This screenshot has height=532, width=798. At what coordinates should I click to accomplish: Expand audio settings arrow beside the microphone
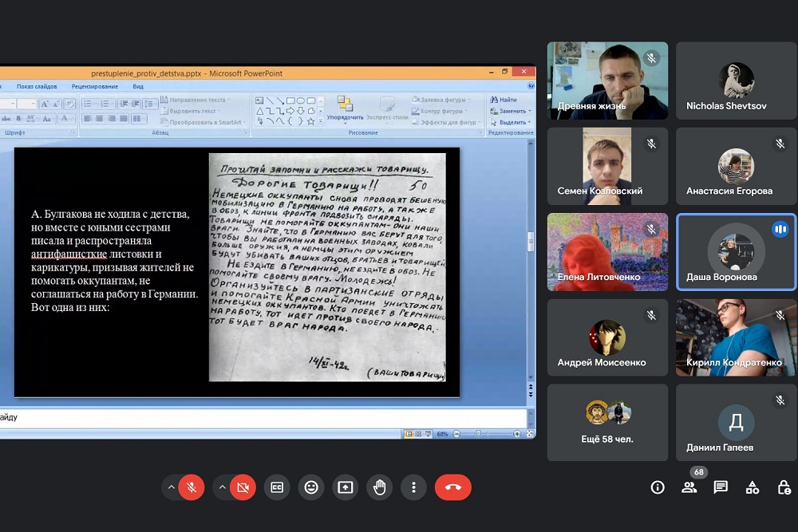(170, 487)
